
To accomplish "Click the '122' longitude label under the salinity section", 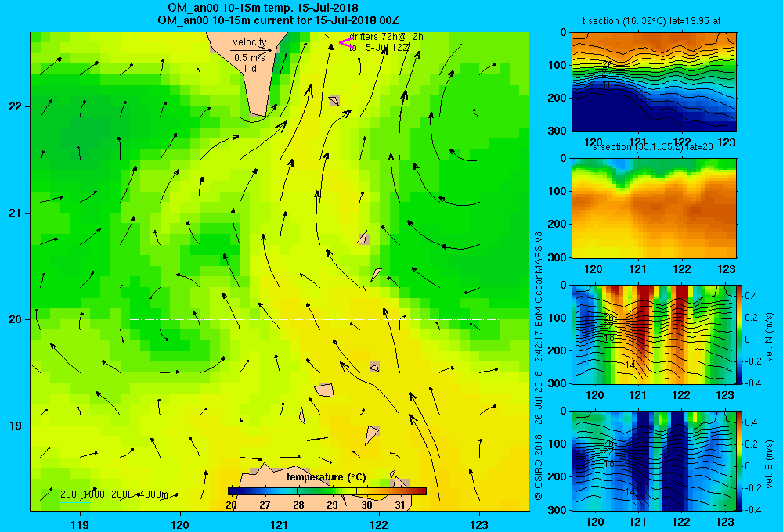I will click(682, 269).
